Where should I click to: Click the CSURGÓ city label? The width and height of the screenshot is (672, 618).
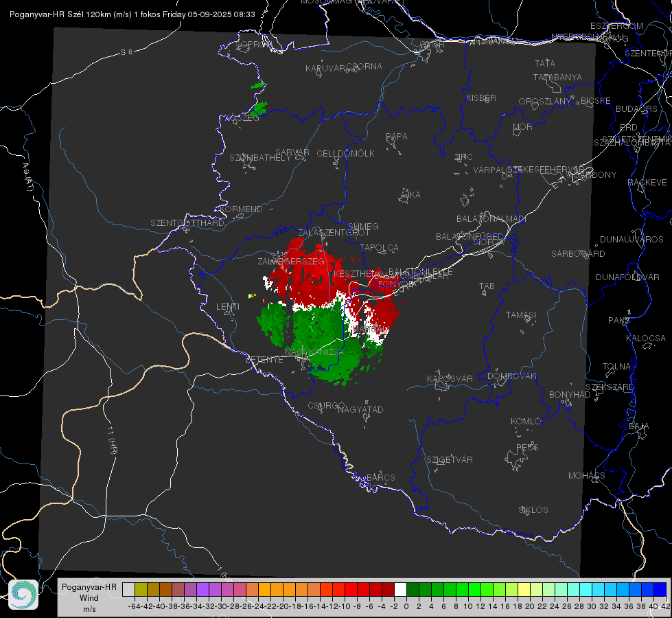click(x=326, y=405)
